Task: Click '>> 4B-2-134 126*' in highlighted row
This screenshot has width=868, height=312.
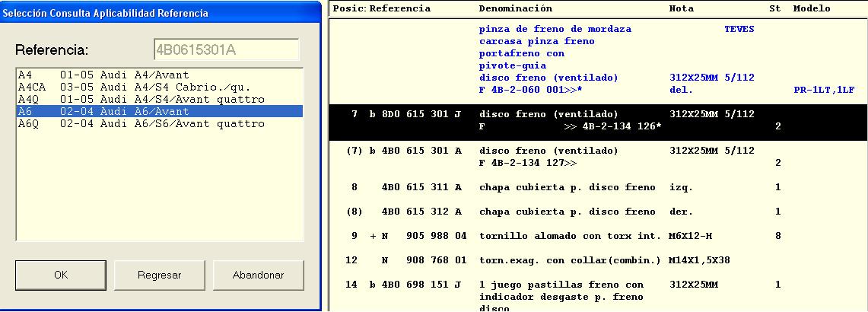Action: 613,126
